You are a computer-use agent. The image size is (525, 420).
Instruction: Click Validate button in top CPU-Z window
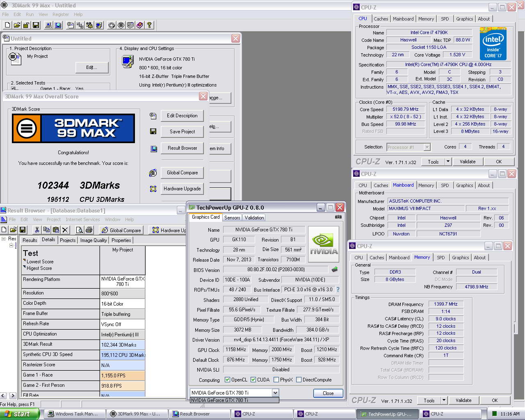(x=468, y=162)
